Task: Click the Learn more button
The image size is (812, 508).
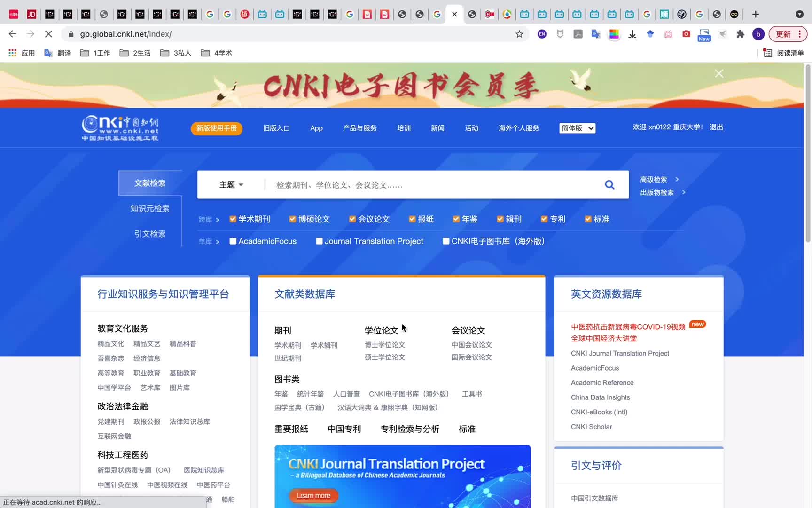Action: pyautogui.click(x=313, y=495)
